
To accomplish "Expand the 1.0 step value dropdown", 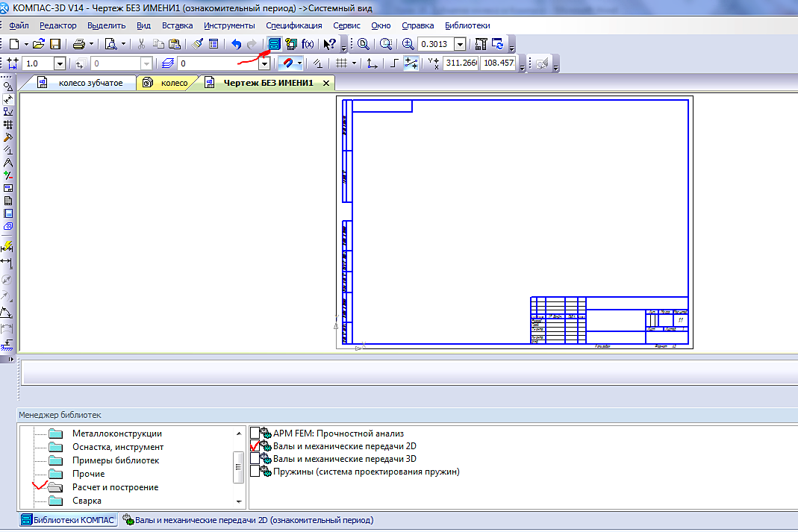I will tap(60, 64).
